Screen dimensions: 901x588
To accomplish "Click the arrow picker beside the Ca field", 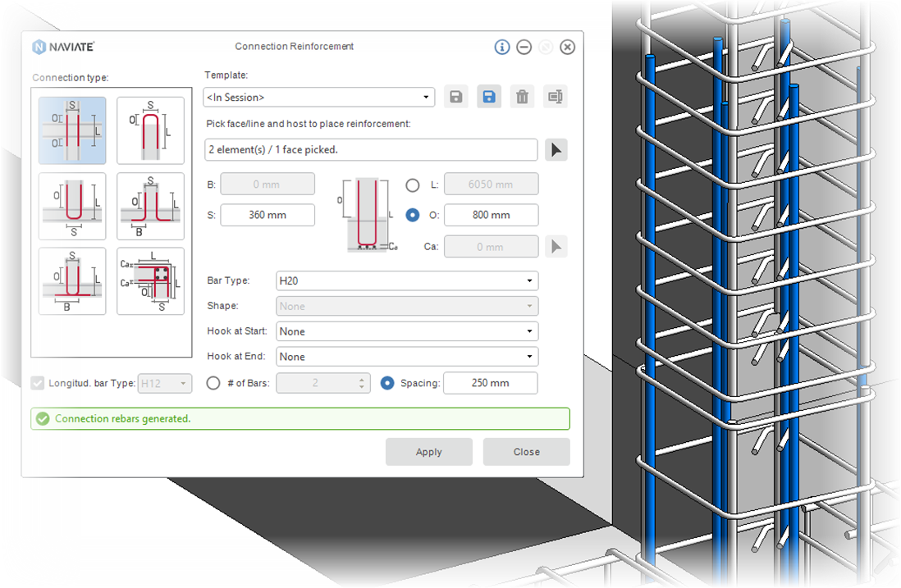I will pos(556,246).
